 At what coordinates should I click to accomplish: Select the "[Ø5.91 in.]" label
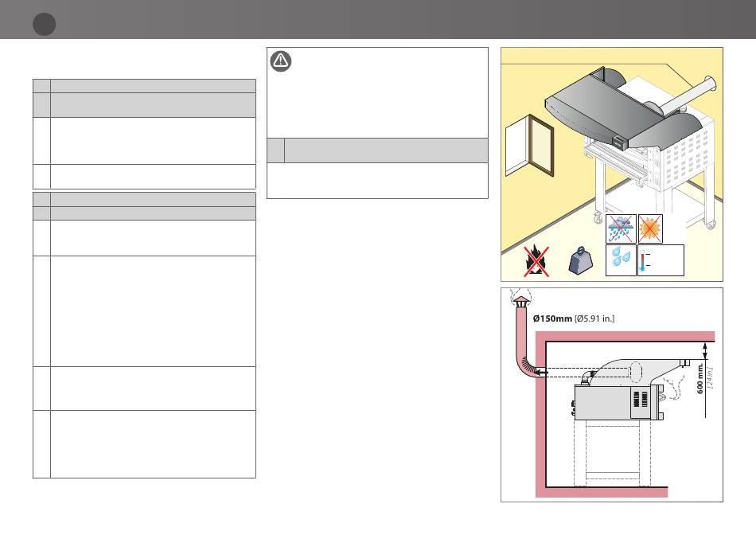pyautogui.click(x=594, y=318)
